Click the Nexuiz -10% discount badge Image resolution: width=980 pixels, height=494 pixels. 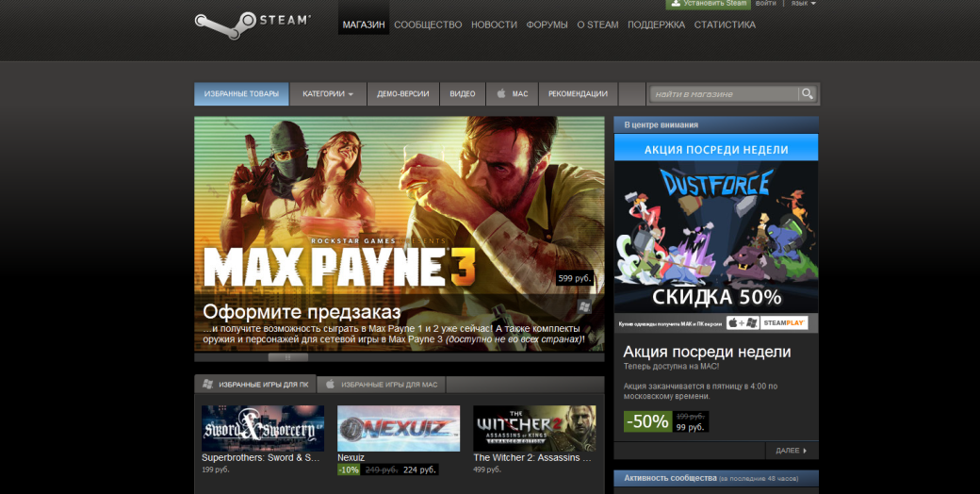coord(349,469)
